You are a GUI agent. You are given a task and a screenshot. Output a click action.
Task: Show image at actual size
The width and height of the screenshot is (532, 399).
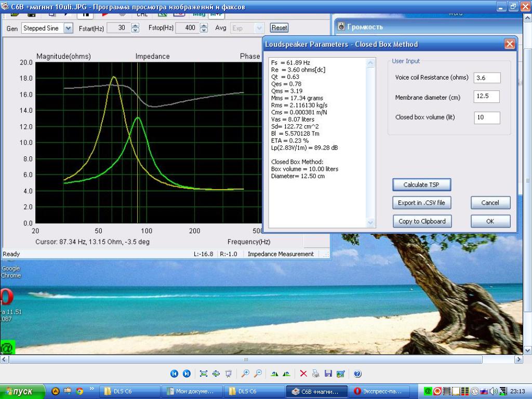coord(216,374)
